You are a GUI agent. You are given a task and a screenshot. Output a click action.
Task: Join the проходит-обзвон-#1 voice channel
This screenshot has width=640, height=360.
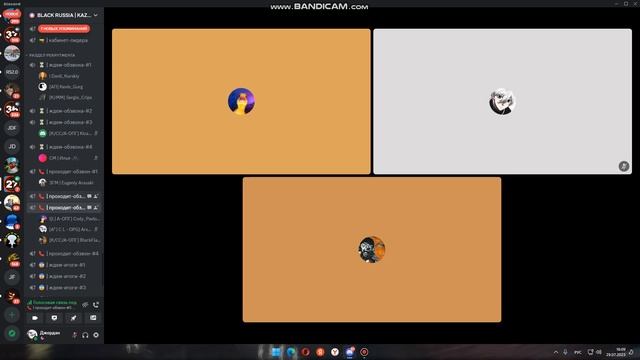pyautogui.click(x=64, y=172)
